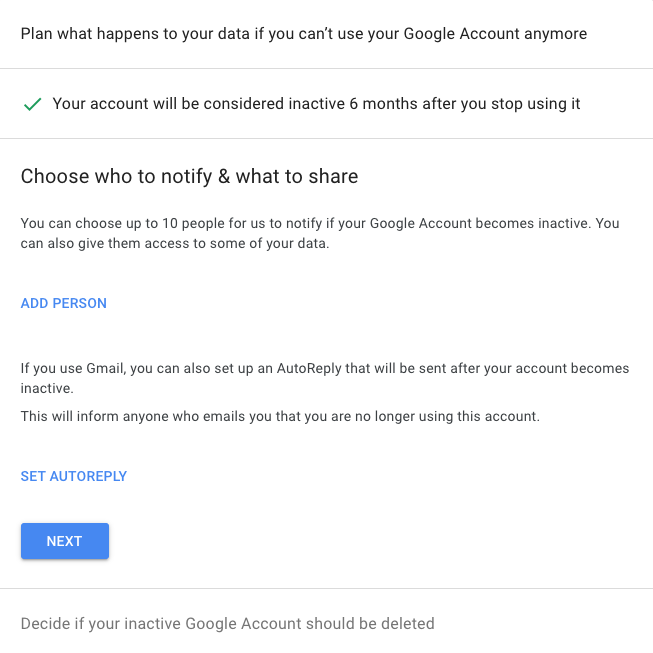Continue with the blue NEXT button
The width and height of the screenshot is (653, 653).
click(x=65, y=541)
